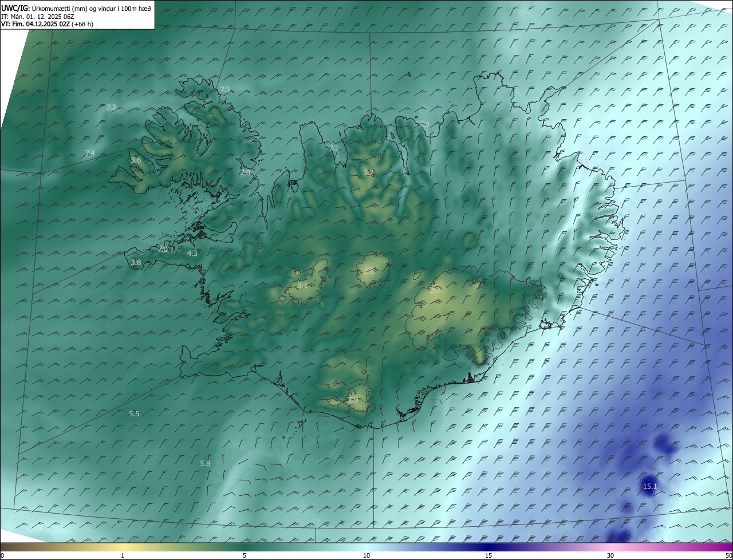Click the "1" tick label on the color scale
733x560 pixels.
tap(123, 555)
